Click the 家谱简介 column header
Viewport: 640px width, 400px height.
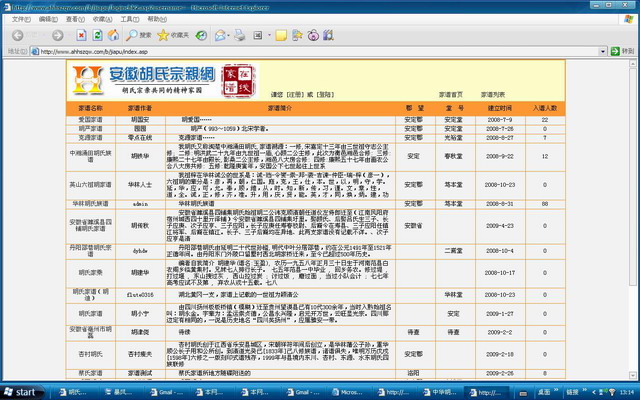(x=280, y=108)
